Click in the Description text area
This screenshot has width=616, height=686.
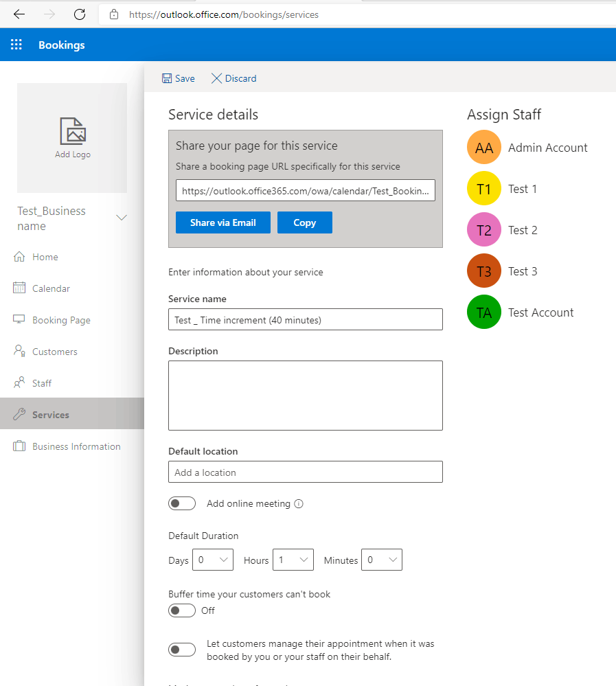(306, 396)
